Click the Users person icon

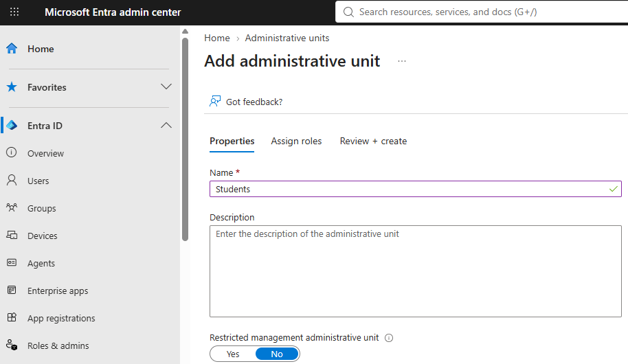tap(12, 180)
